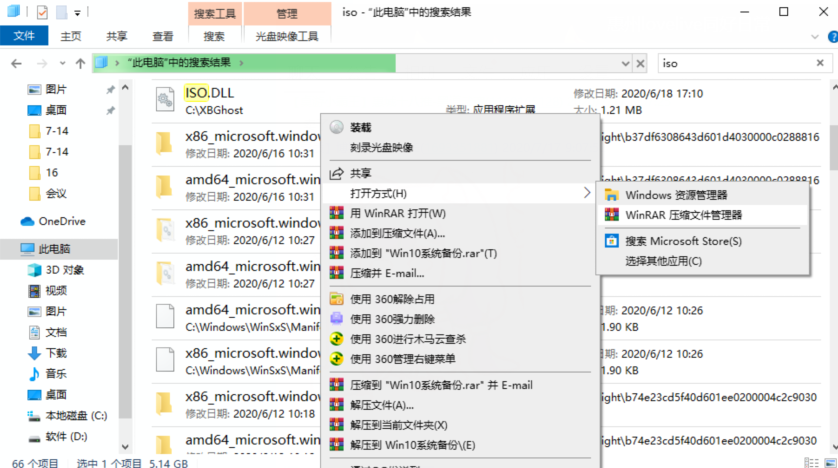Open the 光盘映像工具 ribbon tab
This screenshot has height=468, width=838.
286,36
